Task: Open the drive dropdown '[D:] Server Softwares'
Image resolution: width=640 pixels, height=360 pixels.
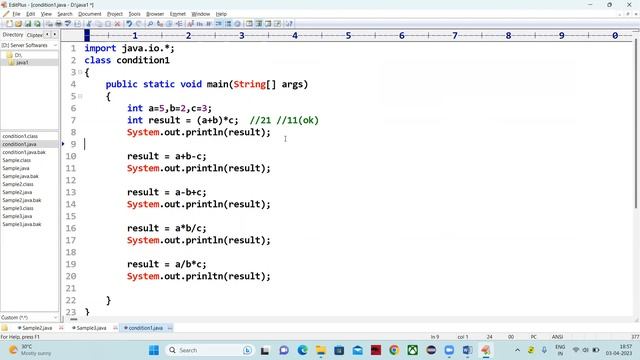Action: (x=29, y=45)
